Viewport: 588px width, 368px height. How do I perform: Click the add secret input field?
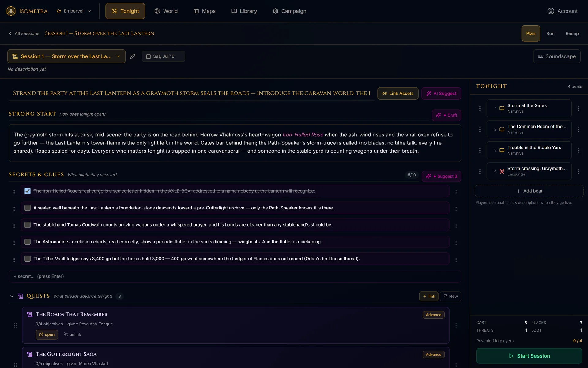tap(235, 276)
